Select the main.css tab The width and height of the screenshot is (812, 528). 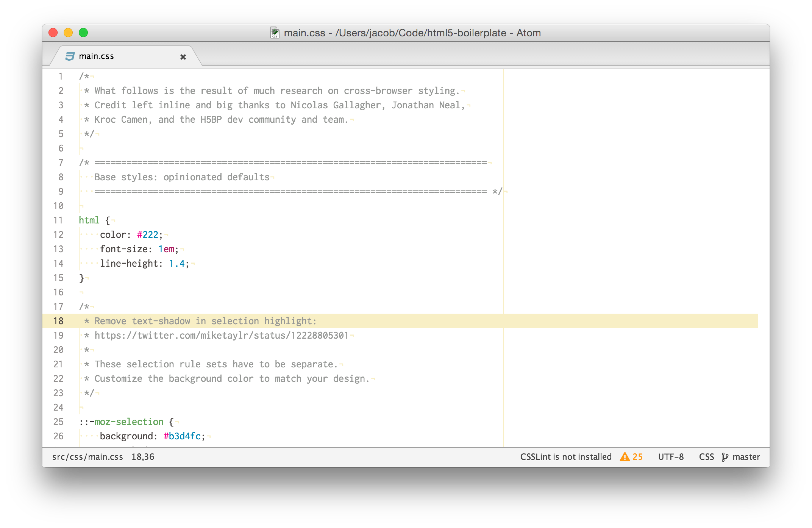pos(97,56)
